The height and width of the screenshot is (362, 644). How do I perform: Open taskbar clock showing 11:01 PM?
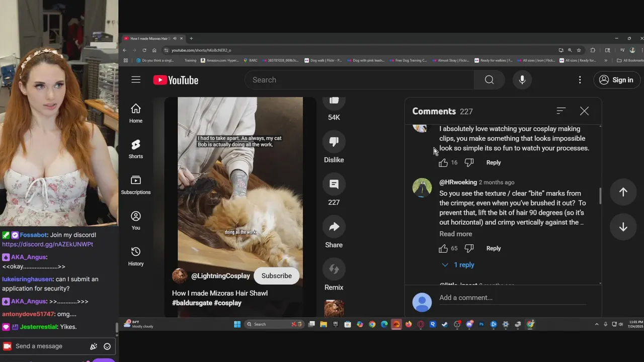coord(636,324)
